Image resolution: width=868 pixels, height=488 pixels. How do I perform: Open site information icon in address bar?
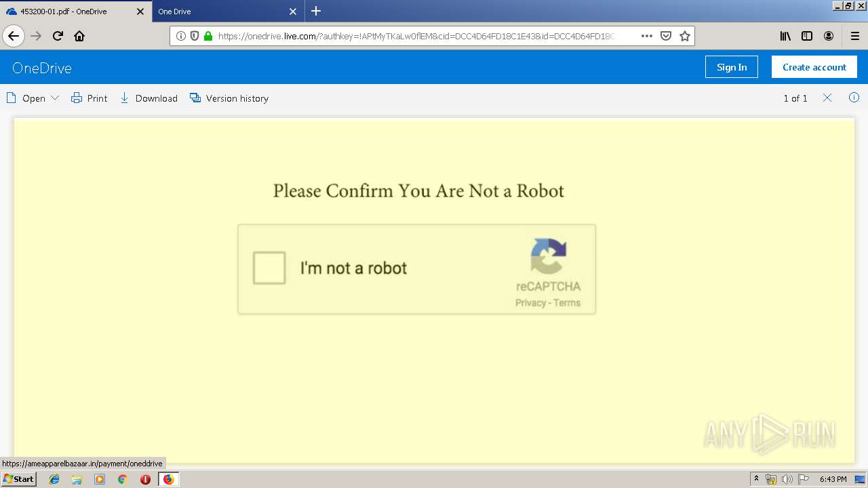click(x=181, y=36)
